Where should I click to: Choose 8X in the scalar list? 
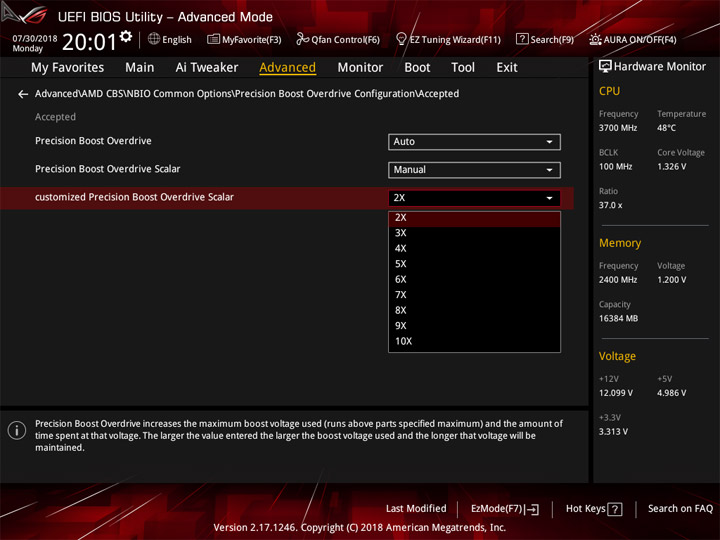(x=474, y=310)
